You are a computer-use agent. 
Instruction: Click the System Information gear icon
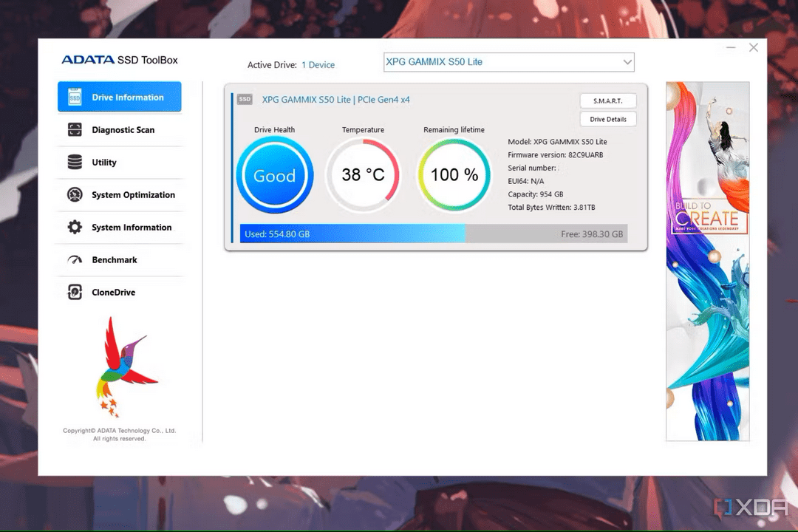75,228
